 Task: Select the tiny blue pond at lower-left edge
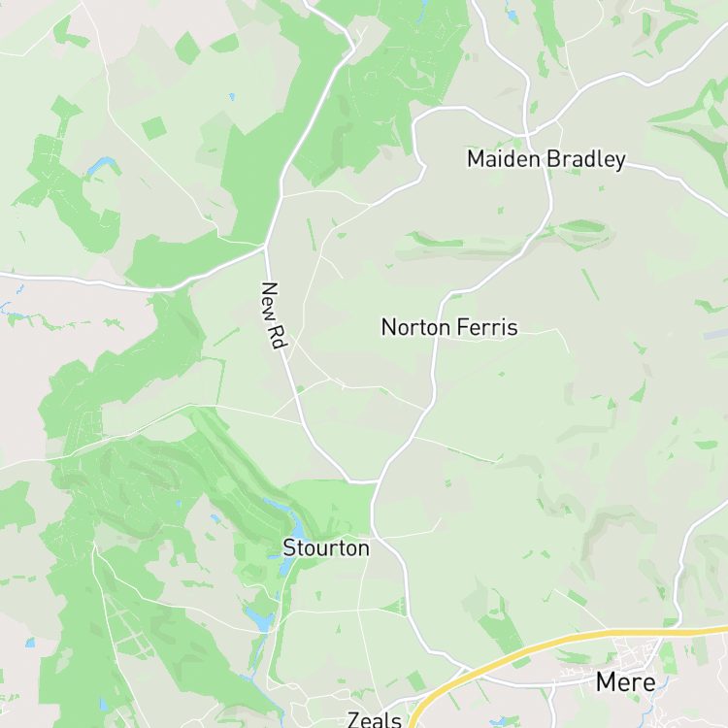coord(30,643)
